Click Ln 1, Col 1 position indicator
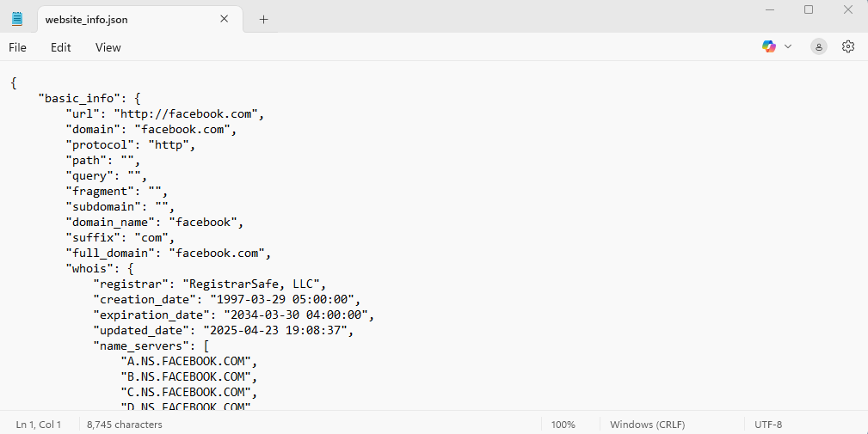The image size is (868, 434). (39, 425)
